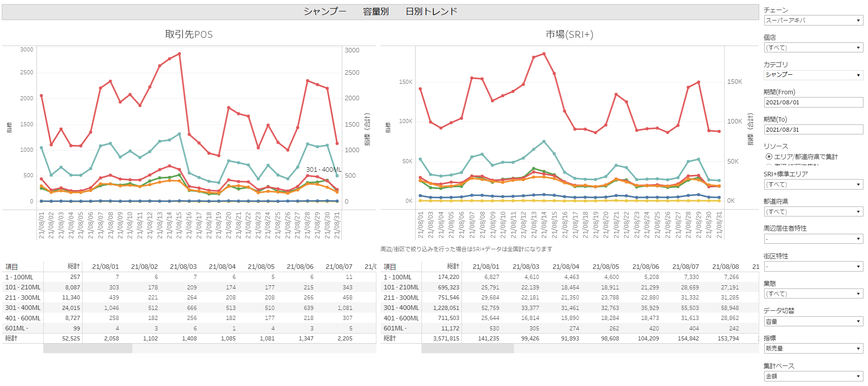Open the 指標 dropdown showing 販売量
Image resolution: width=868 pixels, height=386 pixels.
click(813, 349)
